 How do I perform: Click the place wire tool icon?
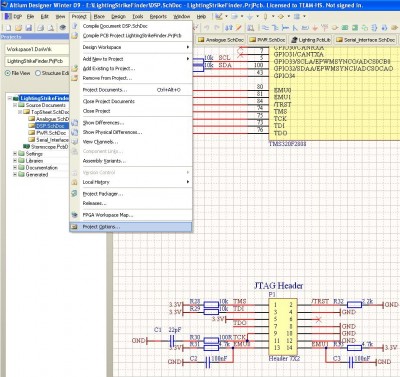(265, 28)
